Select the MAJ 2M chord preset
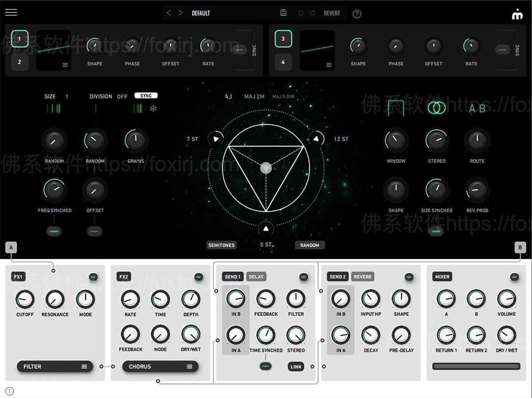The image size is (532, 398). pos(254,96)
